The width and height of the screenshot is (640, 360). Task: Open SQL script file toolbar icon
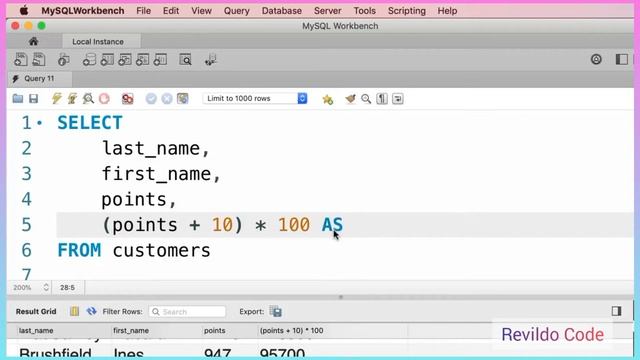39,60
